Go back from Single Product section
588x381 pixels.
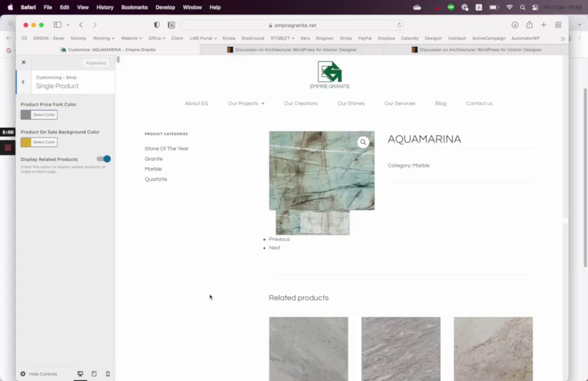tap(23, 81)
